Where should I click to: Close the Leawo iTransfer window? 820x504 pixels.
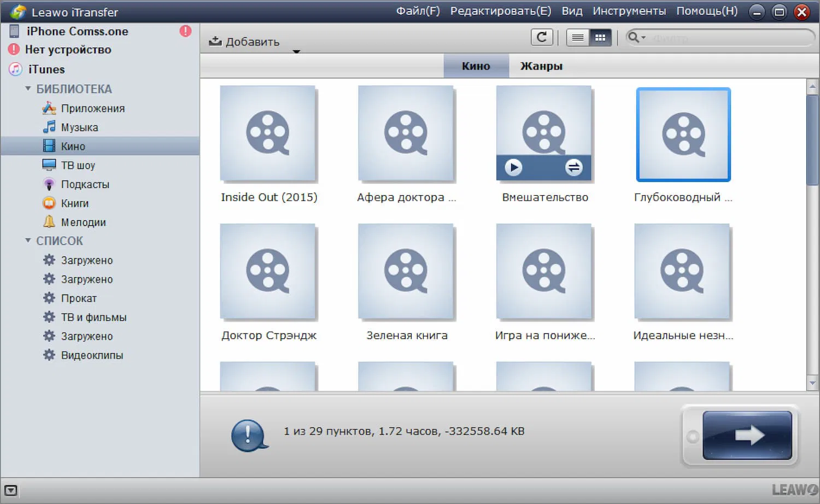click(x=802, y=11)
